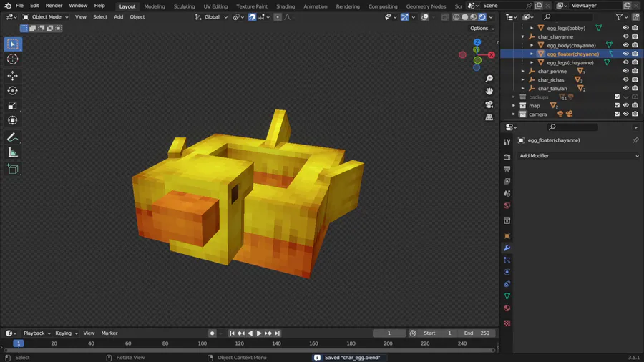Hide egg_floater(chayanne) in the viewport
The image size is (644, 362).
pos(625,54)
